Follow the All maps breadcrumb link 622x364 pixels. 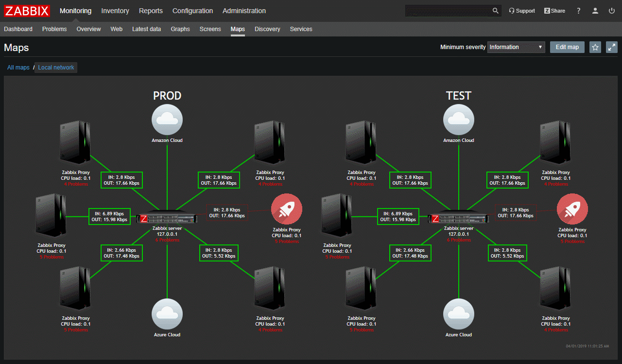pyautogui.click(x=18, y=68)
